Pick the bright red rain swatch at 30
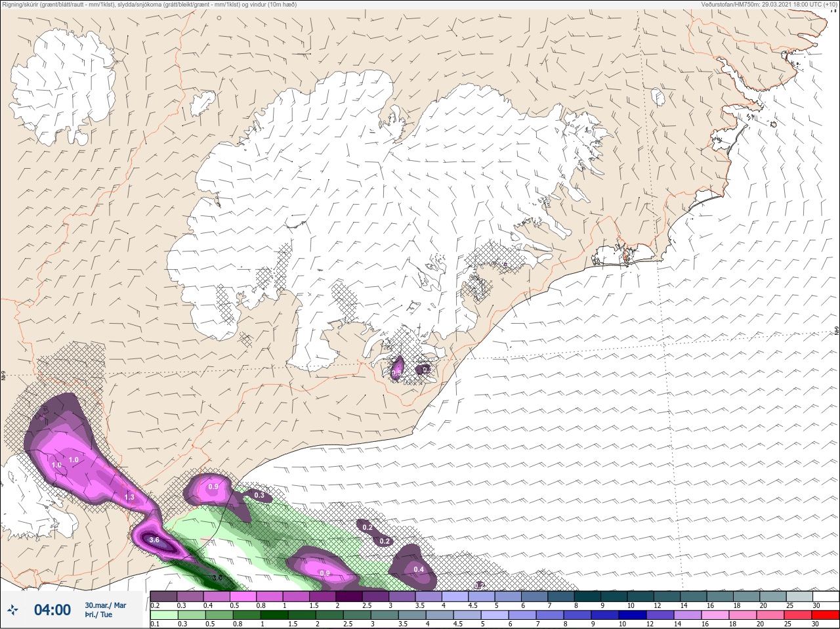 (x=827, y=615)
